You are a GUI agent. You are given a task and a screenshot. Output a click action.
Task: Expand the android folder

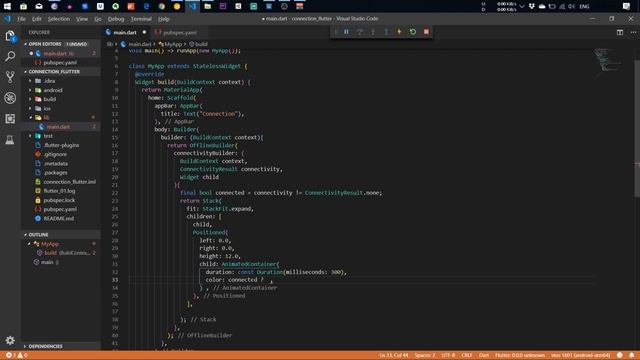[x=30, y=90]
